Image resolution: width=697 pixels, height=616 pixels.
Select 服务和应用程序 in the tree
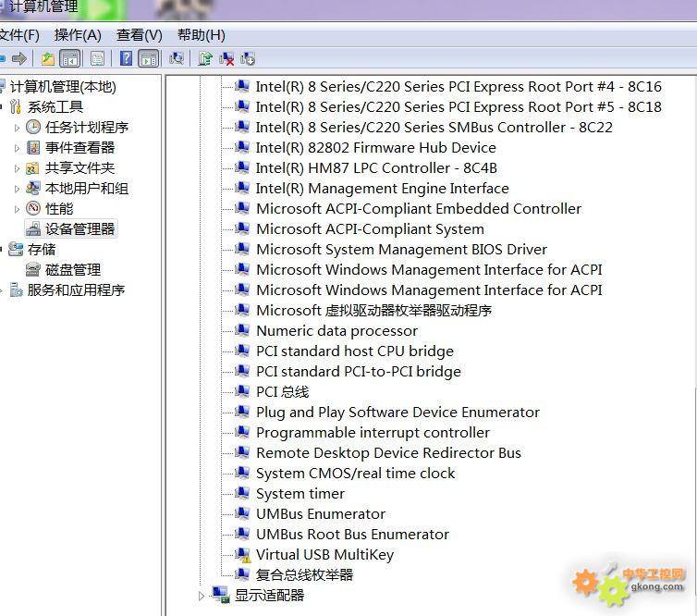76,290
